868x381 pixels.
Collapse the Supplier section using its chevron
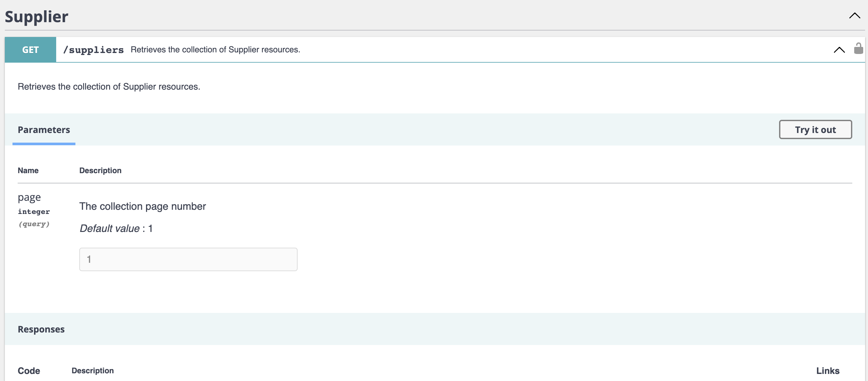pyautogui.click(x=855, y=15)
